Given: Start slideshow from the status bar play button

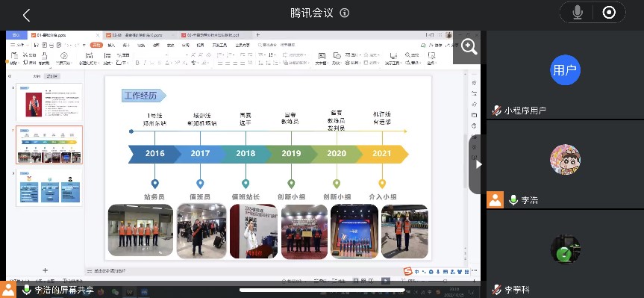Looking at the screenshot, I should [x=385, y=281].
